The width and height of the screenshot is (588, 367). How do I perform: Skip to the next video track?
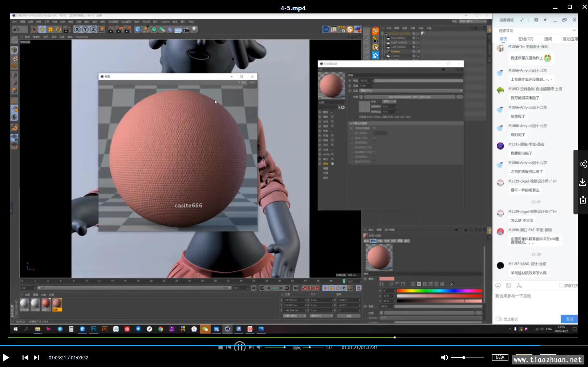coord(37,358)
